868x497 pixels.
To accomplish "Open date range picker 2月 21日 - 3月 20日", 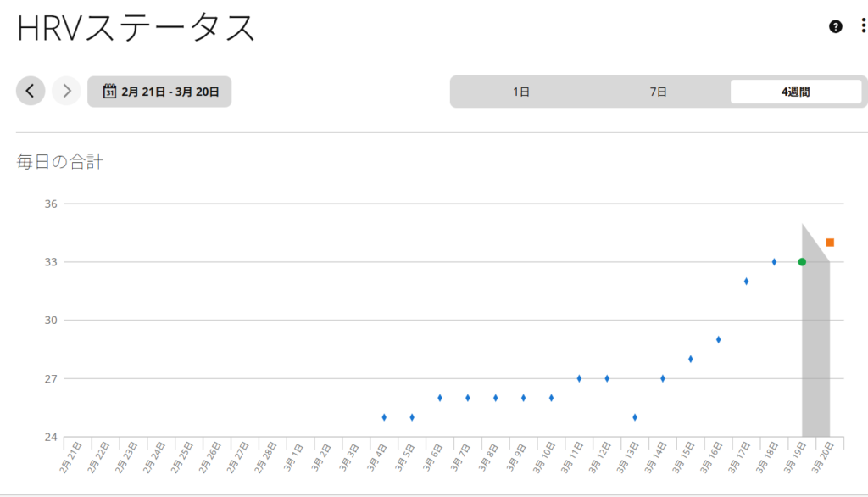I will 159,92.
